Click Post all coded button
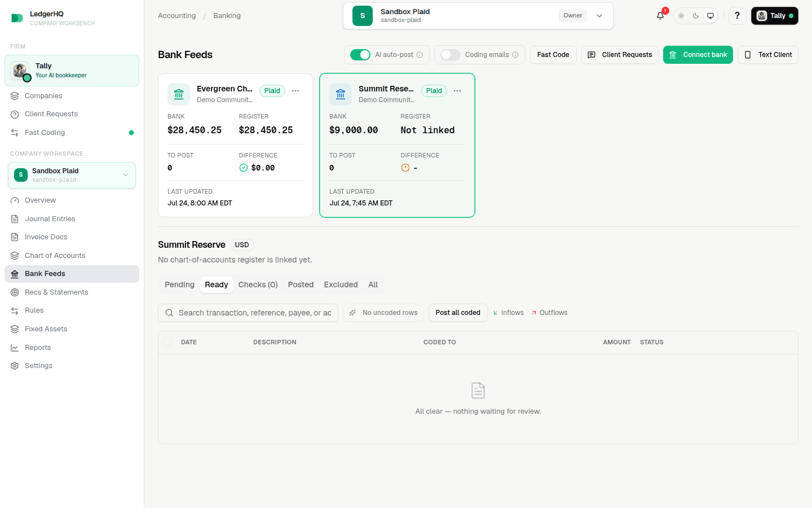The height and width of the screenshot is (508, 812). pos(458,313)
